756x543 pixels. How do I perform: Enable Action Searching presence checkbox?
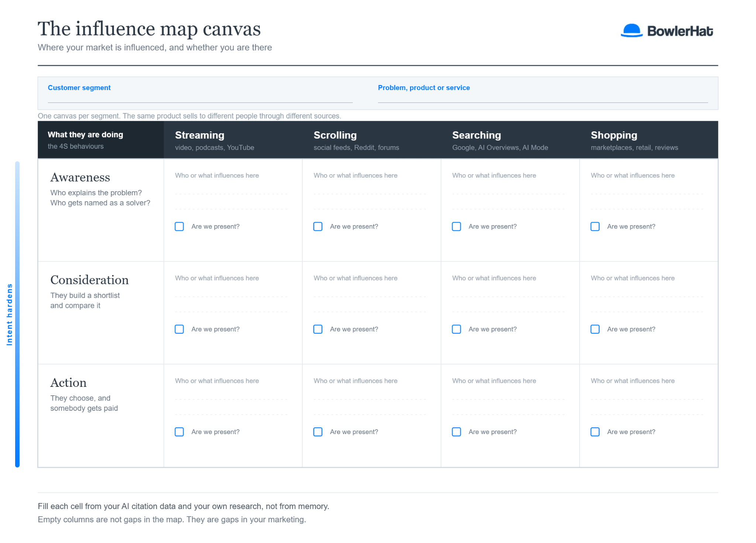[x=457, y=432]
